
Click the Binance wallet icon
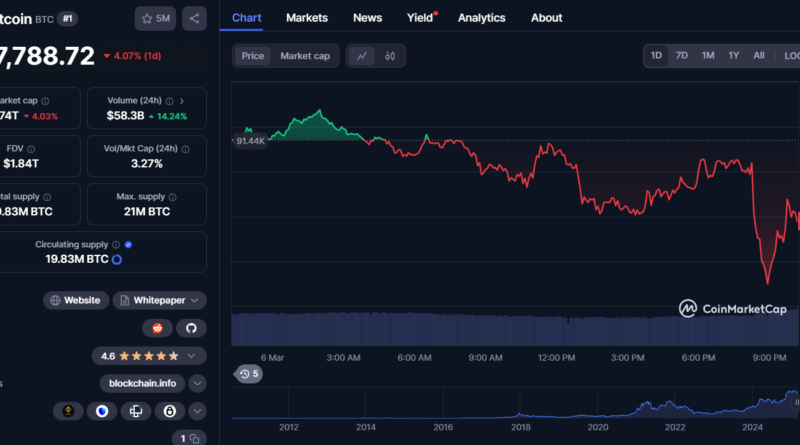coord(69,411)
